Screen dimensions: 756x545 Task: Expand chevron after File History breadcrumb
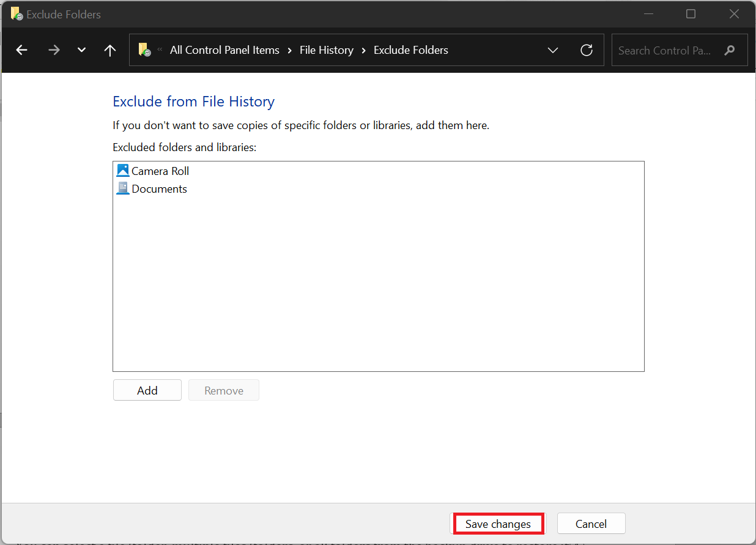point(364,50)
